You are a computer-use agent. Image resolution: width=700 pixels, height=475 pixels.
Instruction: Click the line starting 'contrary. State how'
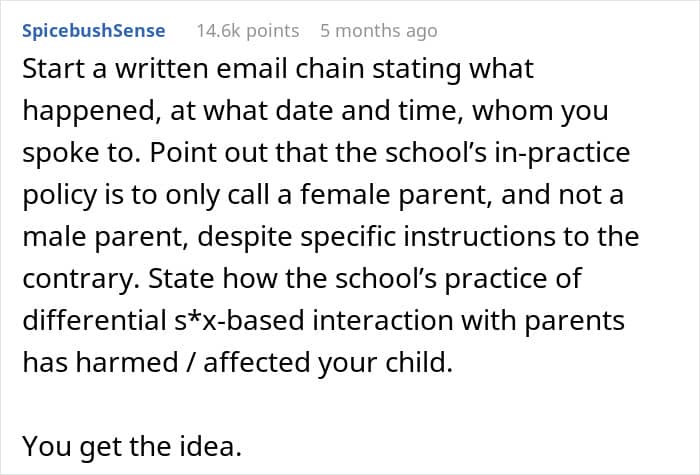302,278
